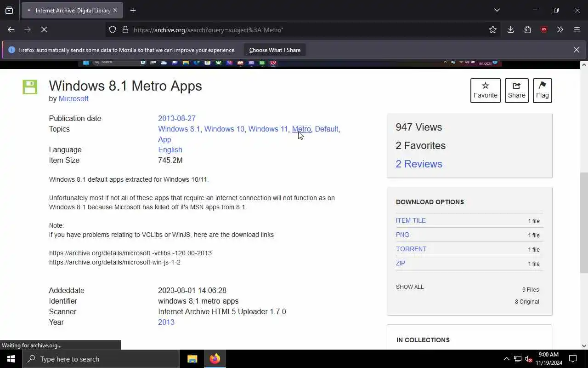
Task: Select the microsoft-win-js-1-2 URL text
Action: point(115,262)
